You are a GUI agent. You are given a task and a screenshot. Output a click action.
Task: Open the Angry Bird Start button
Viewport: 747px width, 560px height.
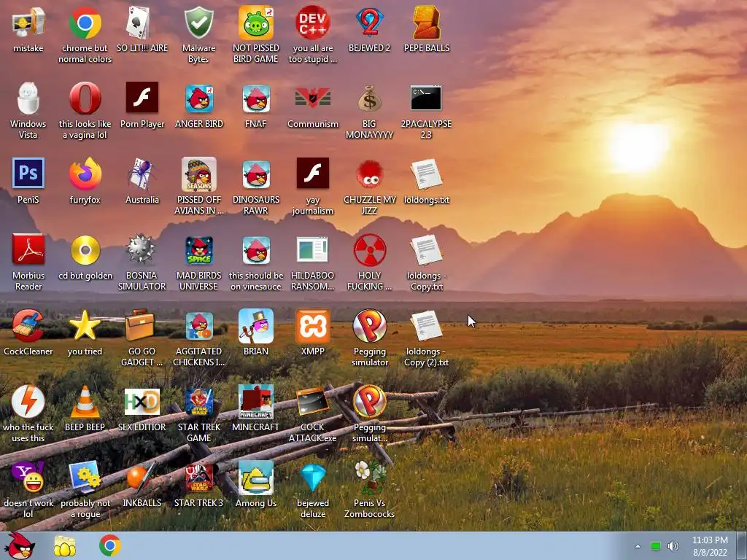click(x=20, y=545)
